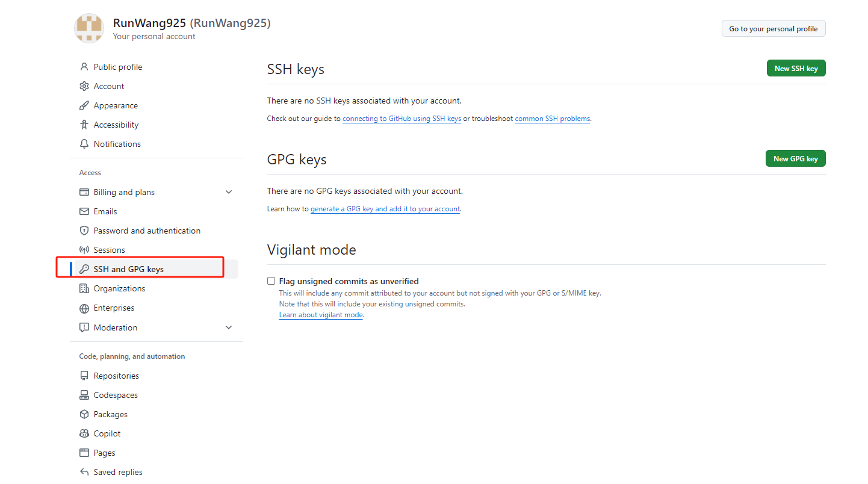Expand the Moderation section chevron
868x484 pixels.
click(x=229, y=327)
